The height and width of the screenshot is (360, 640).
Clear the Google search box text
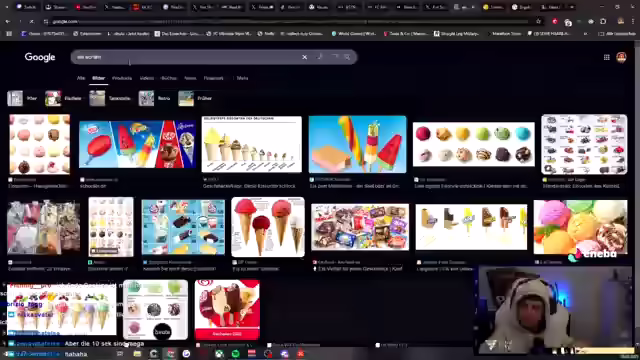pos(304,57)
